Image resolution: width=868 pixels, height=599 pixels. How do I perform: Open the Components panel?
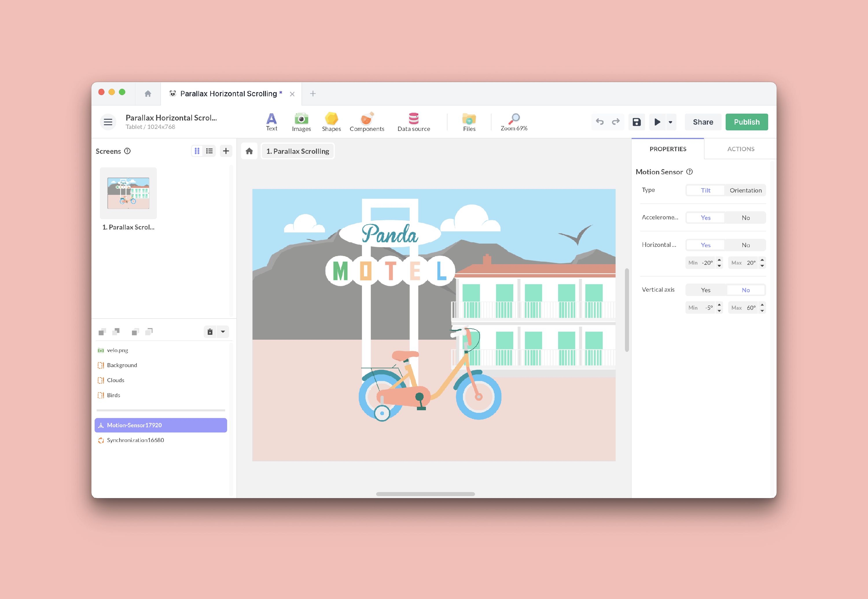pos(367,122)
